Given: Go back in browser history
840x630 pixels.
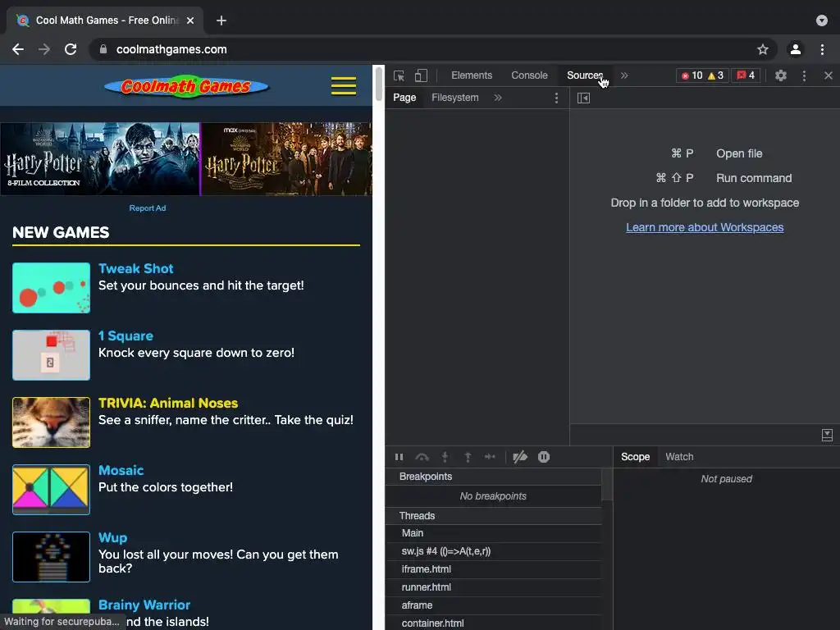Looking at the screenshot, I should (18, 49).
